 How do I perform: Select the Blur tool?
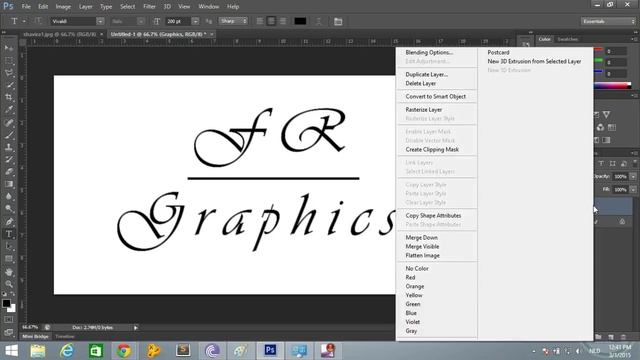pyautogui.click(x=9, y=196)
